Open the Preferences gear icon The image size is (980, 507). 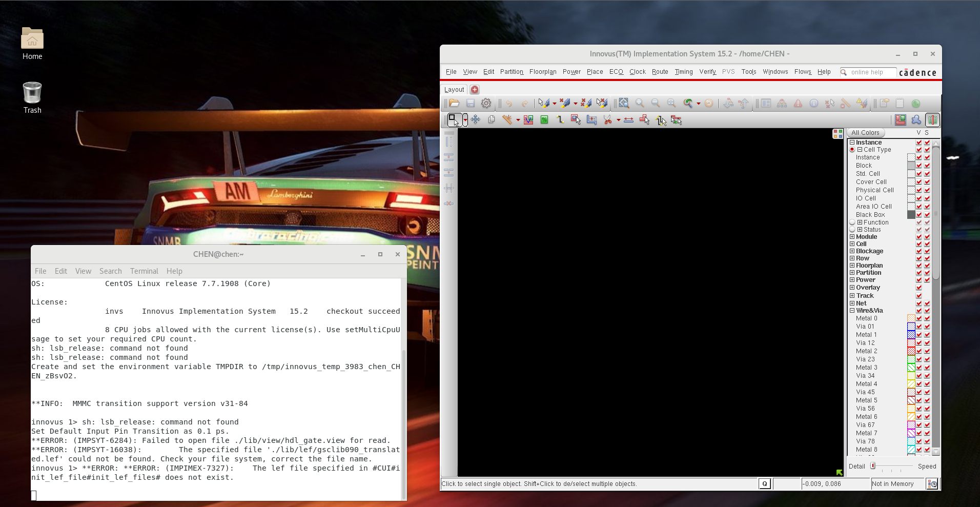coord(486,104)
